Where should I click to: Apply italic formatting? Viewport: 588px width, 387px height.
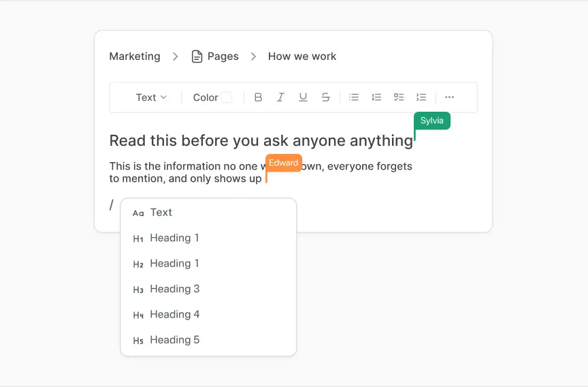pyautogui.click(x=280, y=97)
